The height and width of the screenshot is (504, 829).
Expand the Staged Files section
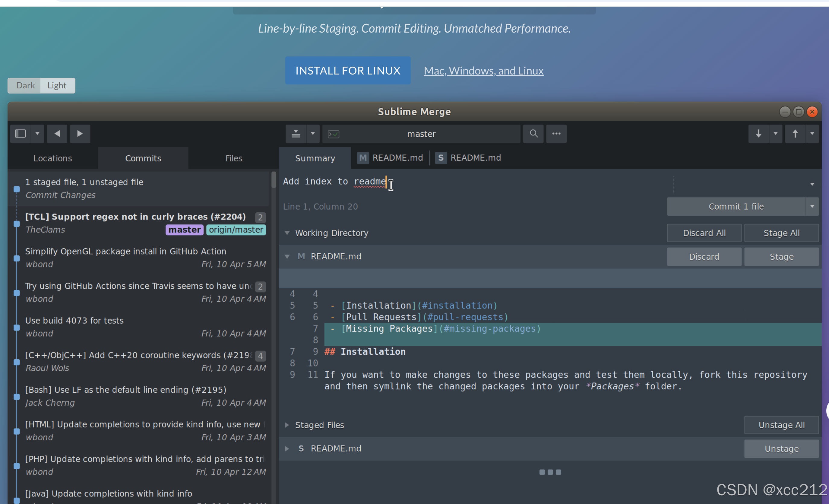coord(287,425)
